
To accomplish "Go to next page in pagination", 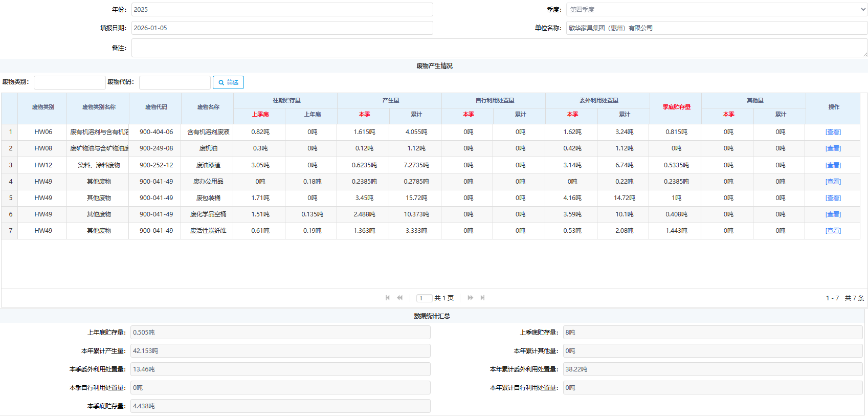I will click(470, 298).
